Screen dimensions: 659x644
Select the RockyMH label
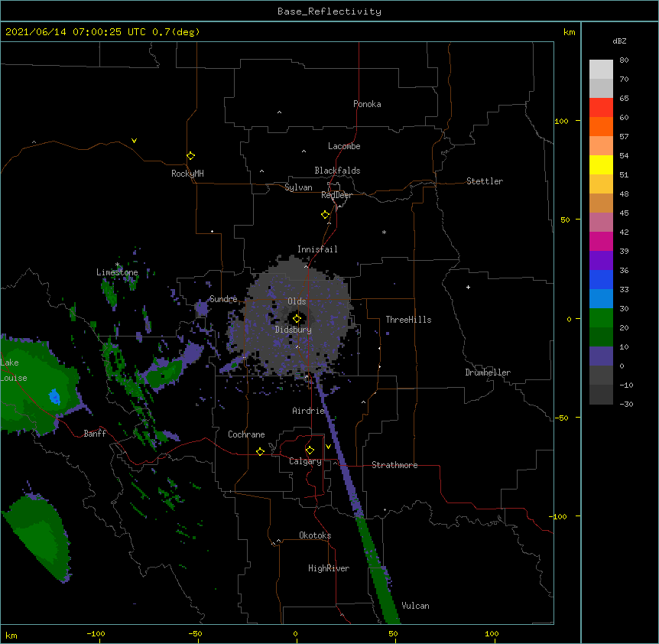point(187,174)
